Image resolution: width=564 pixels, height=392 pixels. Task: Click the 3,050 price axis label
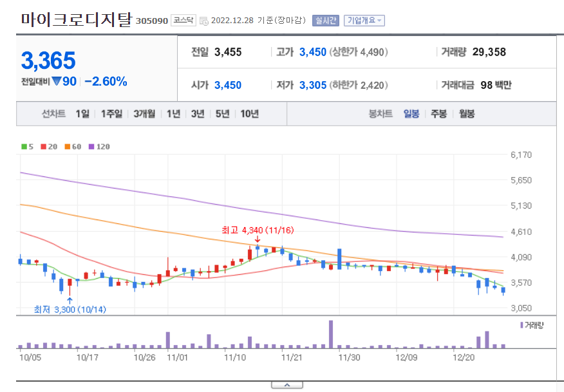point(522,308)
